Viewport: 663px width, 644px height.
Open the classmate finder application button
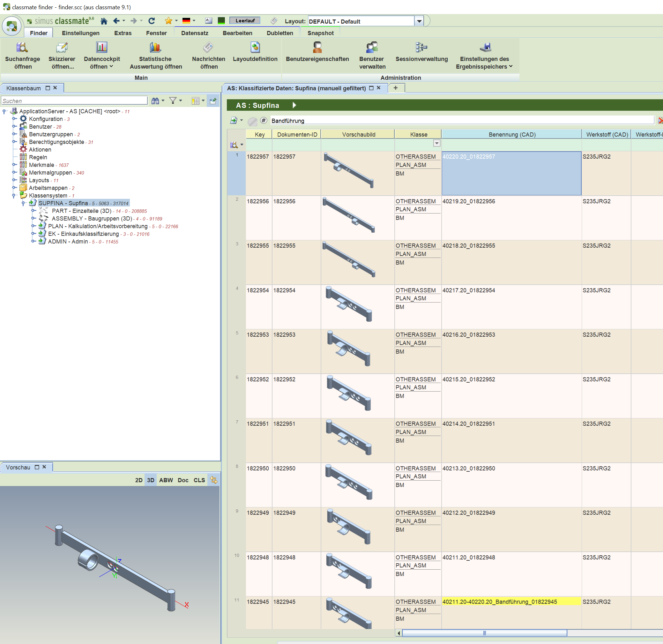[12, 26]
